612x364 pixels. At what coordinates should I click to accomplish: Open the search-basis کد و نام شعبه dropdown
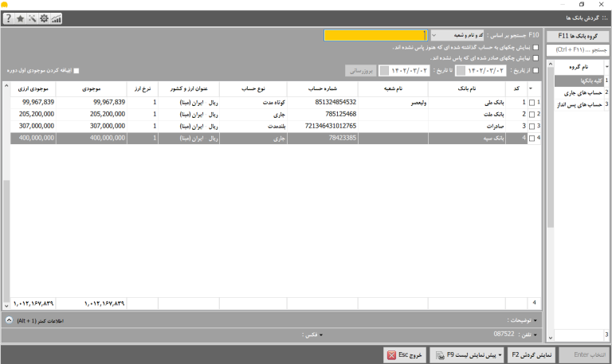point(457,36)
